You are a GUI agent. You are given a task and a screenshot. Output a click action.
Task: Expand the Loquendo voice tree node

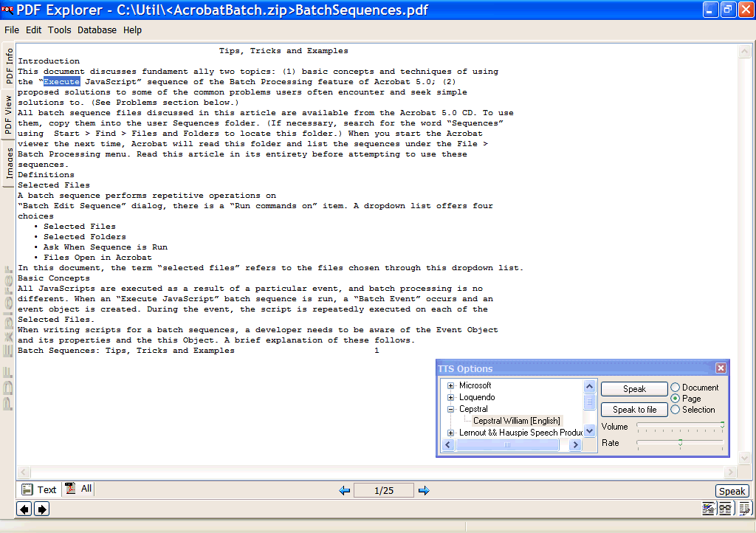click(x=450, y=397)
